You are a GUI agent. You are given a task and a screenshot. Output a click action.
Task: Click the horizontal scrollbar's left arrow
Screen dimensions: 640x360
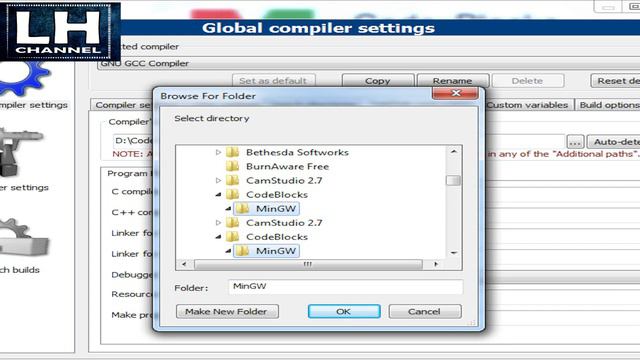click(x=184, y=264)
